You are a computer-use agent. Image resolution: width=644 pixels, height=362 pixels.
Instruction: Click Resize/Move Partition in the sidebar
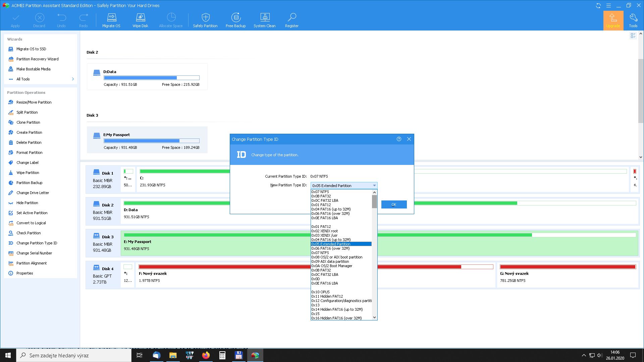[x=34, y=102]
